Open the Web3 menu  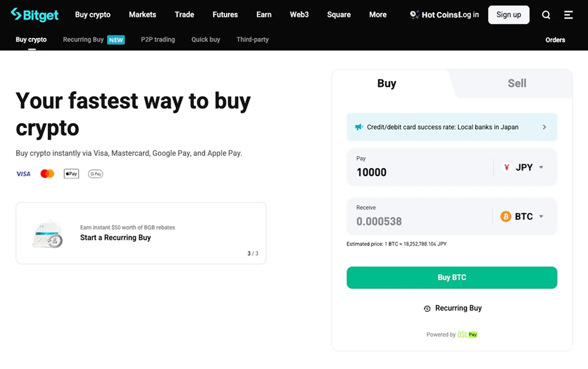[x=300, y=15]
